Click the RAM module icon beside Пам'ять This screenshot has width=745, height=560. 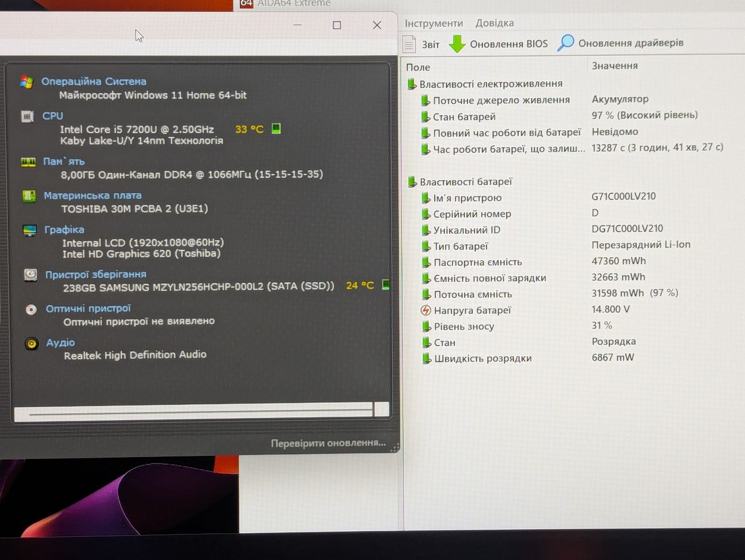click(29, 162)
